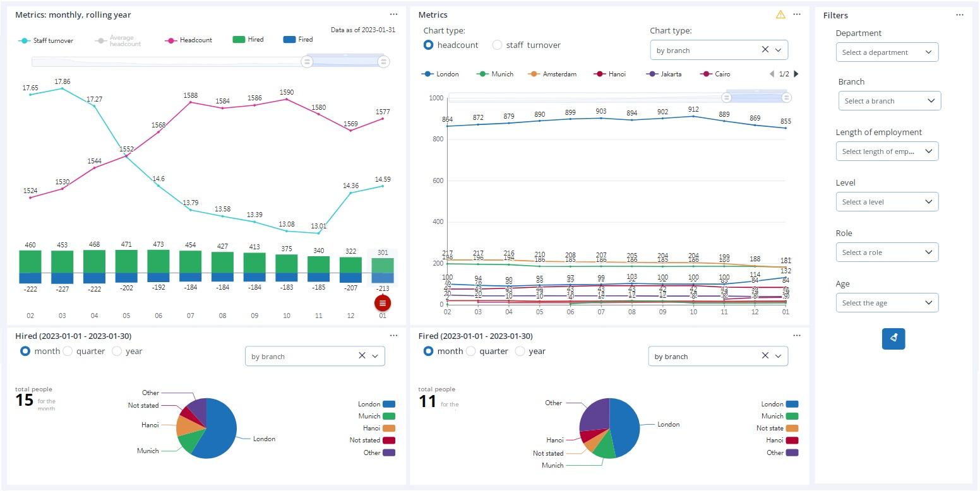
Task: Go to next legend page arrow
Action: [x=796, y=74]
